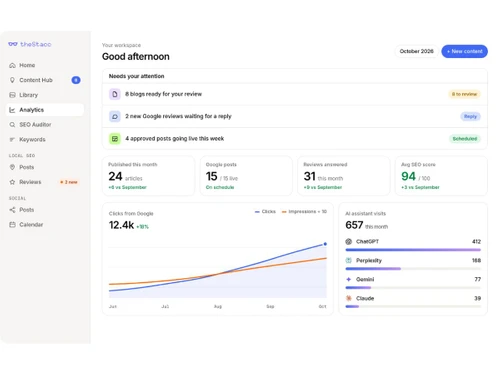Click the blue chat icon for Google reviews
The width and height of the screenshot is (500, 375).
tap(115, 116)
